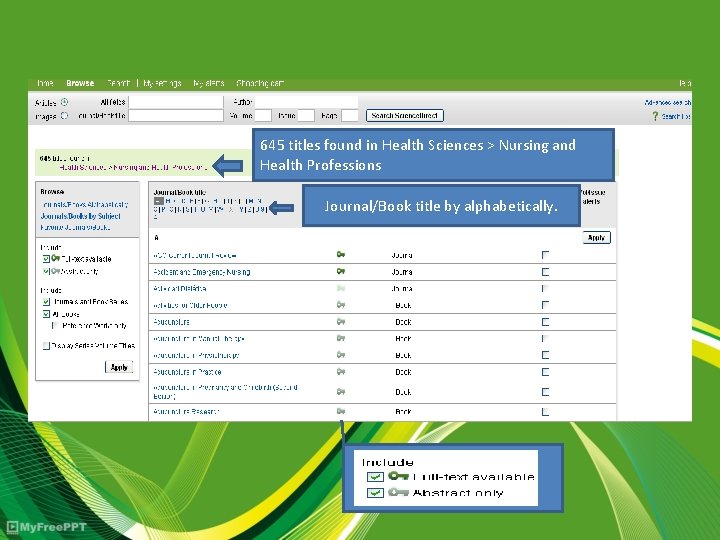Open Journals/Books by Subject link
This screenshot has height=540, width=720.
(x=80, y=216)
